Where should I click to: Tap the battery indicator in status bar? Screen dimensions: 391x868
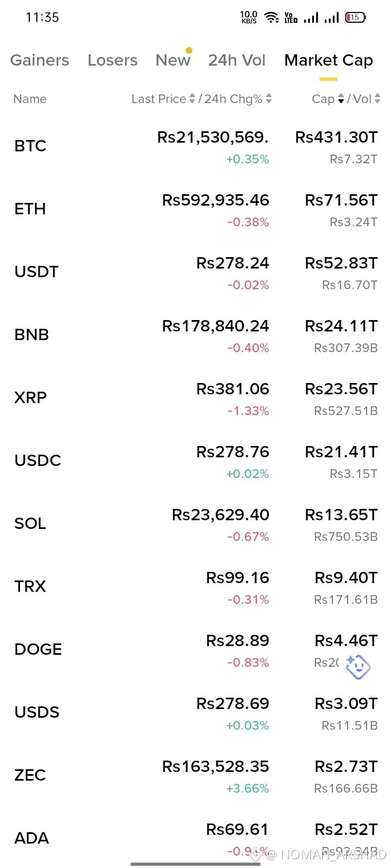pyautogui.click(x=355, y=17)
